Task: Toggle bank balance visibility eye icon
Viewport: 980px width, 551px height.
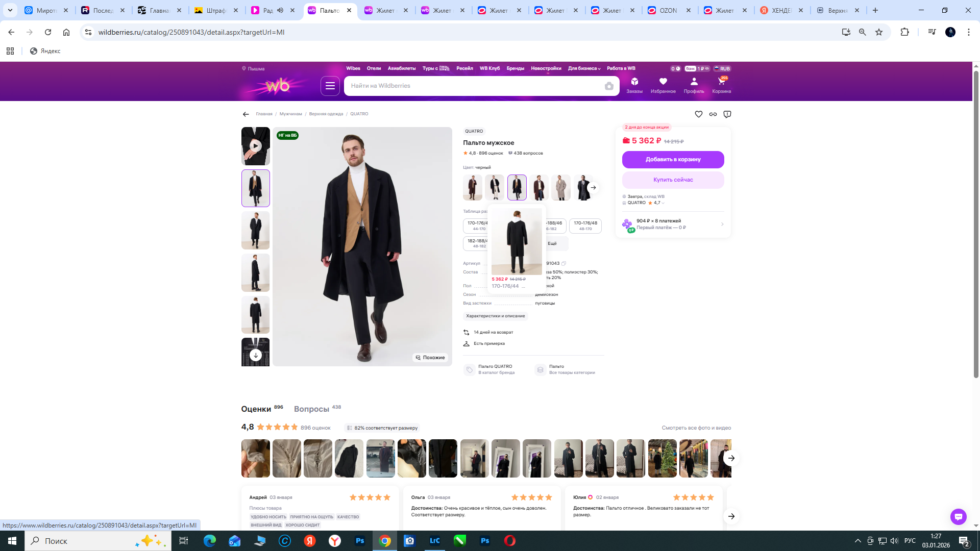Action: [x=707, y=68]
